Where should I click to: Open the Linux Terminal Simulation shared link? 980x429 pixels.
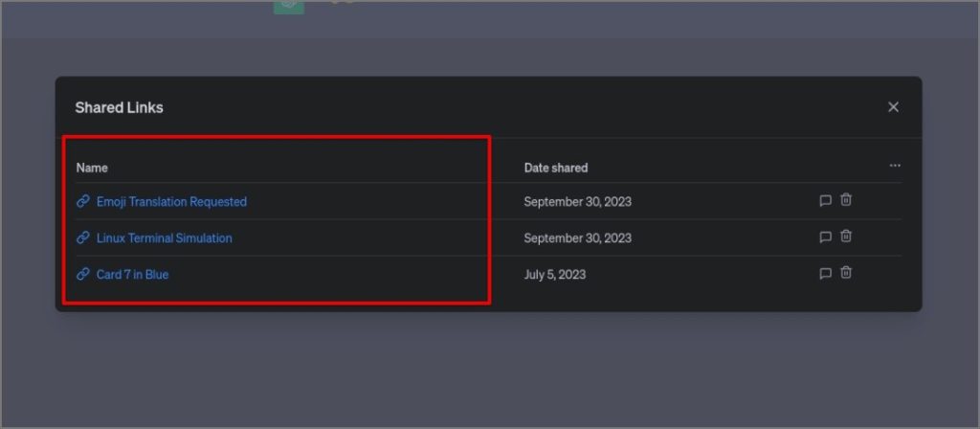point(165,237)
